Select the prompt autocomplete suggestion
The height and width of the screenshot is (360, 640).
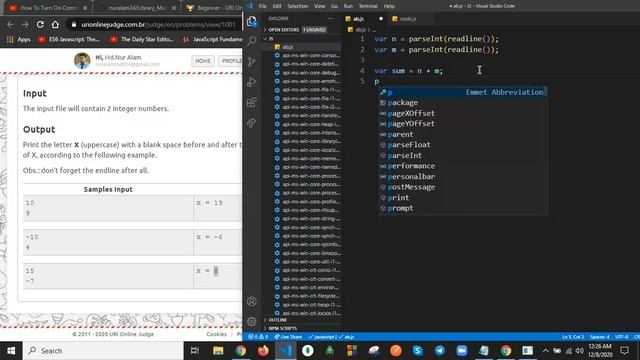[x=463, y=208]
